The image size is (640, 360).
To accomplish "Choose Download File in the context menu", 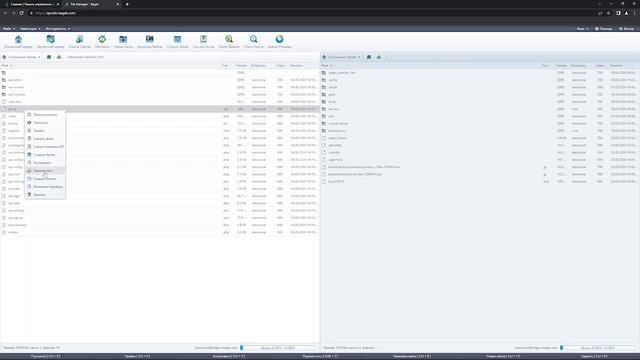I will click(x=45, y=139).
